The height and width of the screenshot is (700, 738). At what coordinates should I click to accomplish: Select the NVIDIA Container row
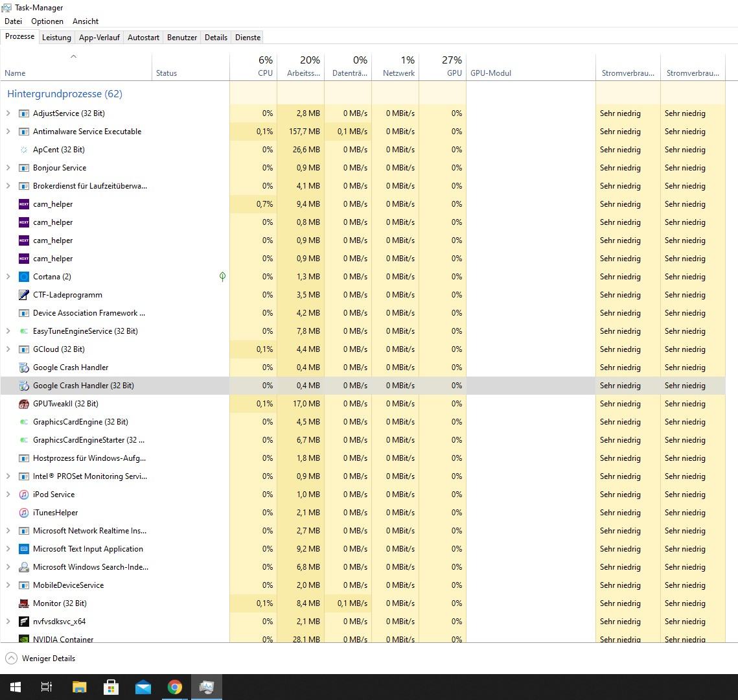point(363,637)
